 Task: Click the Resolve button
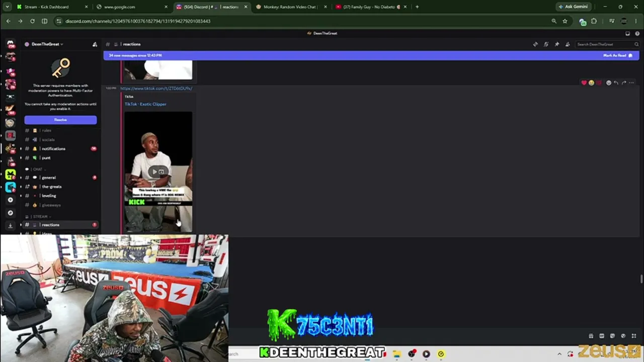(60, 120)
